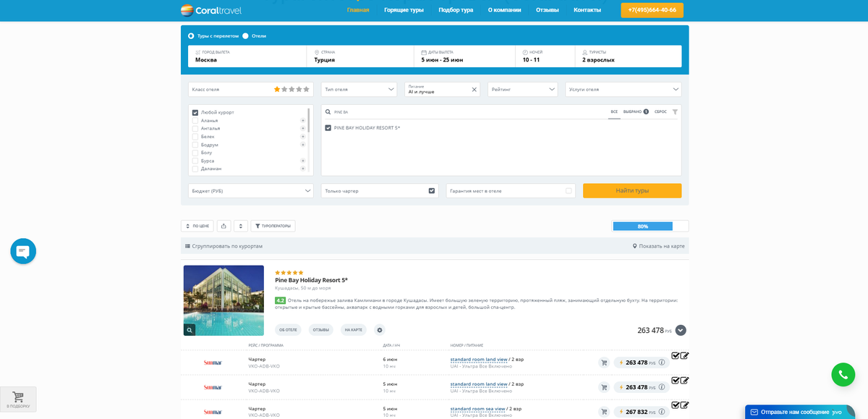The height and width of the screenshot is (419, 868).
Task: Uncheck the 'Любой курорт' checkbox
Action: [195, 112]
